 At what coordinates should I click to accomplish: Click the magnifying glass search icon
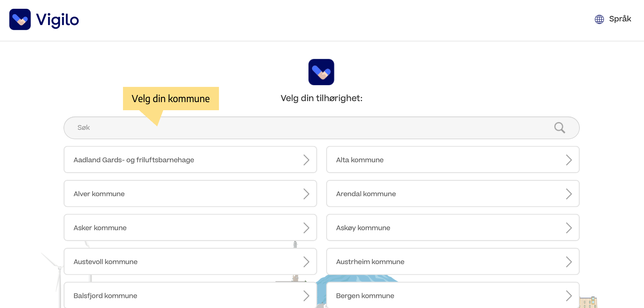point(560,127)
